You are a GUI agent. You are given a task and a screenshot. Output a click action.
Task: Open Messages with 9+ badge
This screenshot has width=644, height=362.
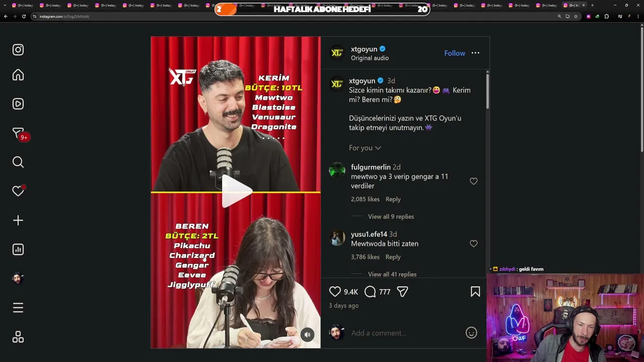[x=19, y=134]
